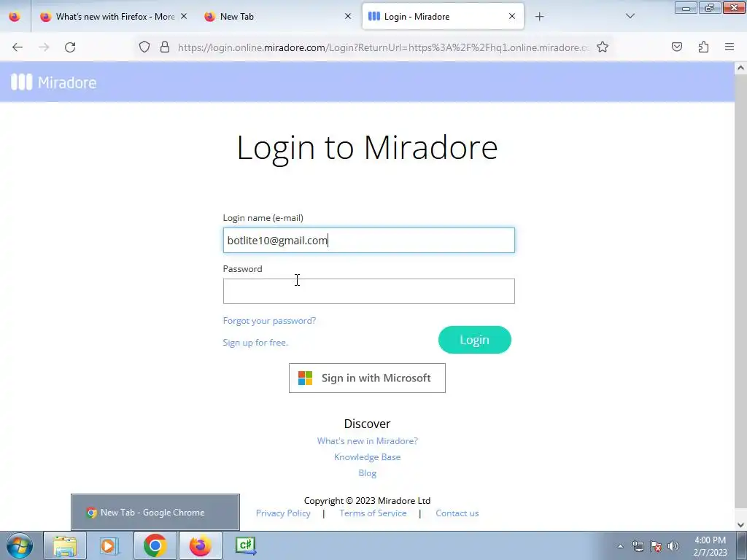Viewport: 747px width, 560px height.
Task: Switch to What's new with Firefox tab
Action: [115, 17]
